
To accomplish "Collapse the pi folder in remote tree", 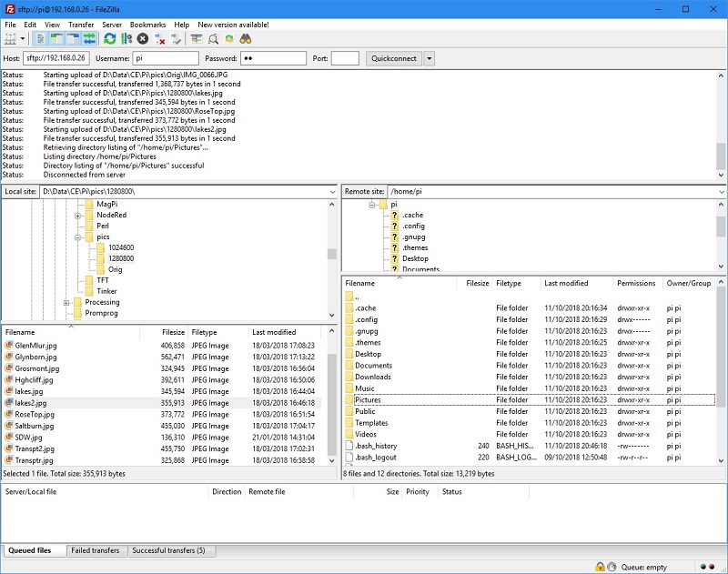I will [x=371, y=205].
